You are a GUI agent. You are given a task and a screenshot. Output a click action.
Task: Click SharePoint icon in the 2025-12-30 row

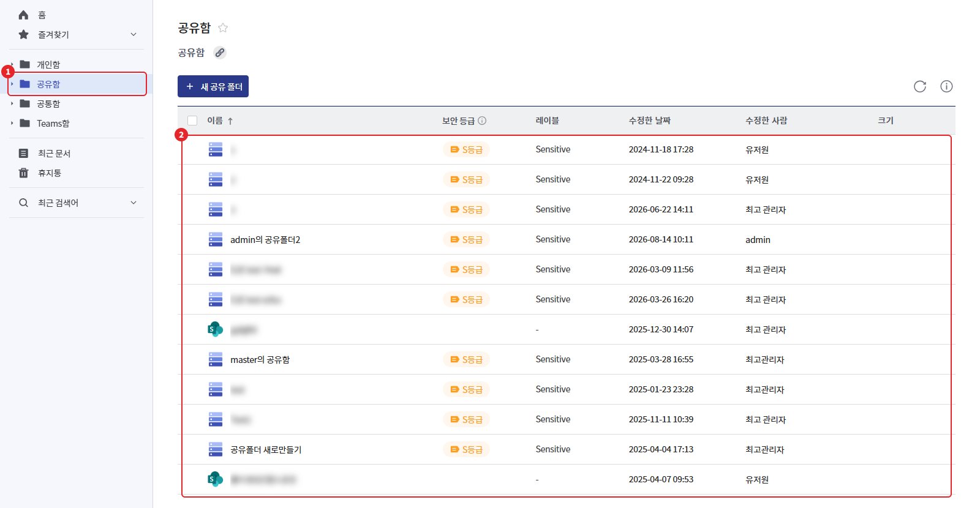click(x=215, y=329)
